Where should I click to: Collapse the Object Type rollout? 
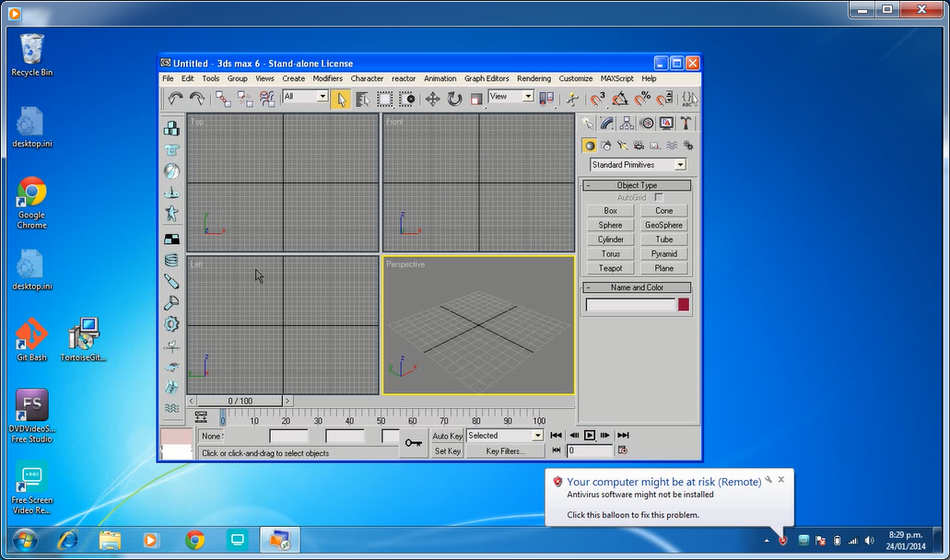pos(637,185)
